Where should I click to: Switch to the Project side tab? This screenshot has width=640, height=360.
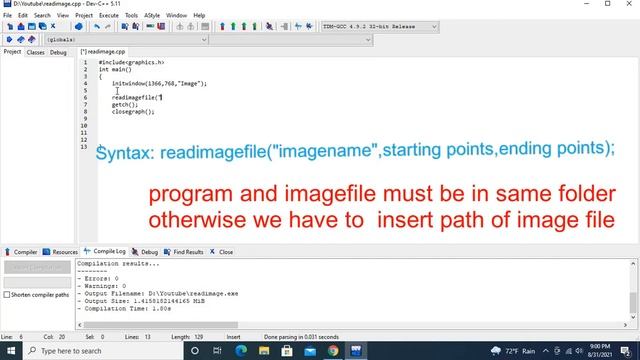click(12, 52)
